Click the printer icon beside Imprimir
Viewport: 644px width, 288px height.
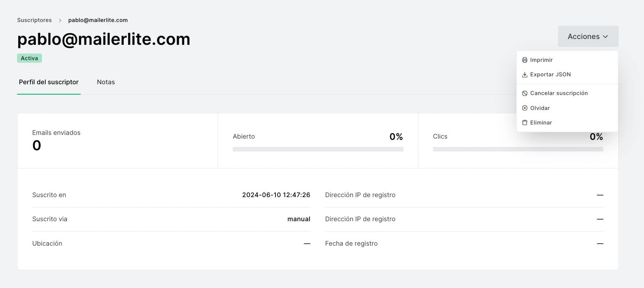(525, 60)
